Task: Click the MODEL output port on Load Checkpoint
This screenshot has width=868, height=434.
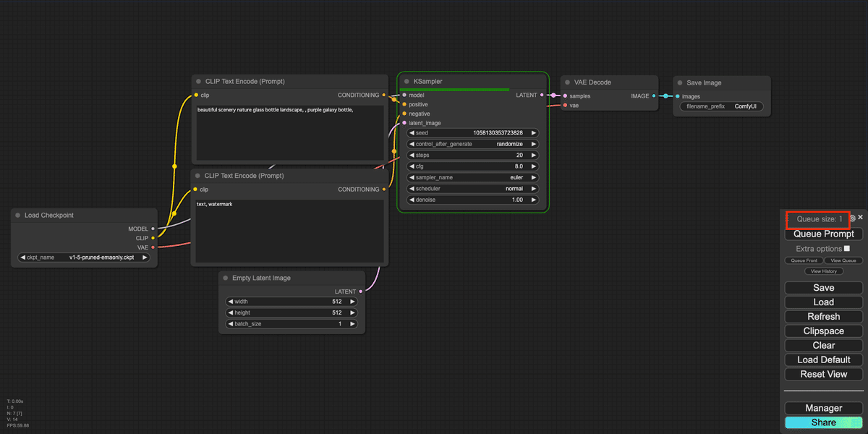Action: pos(153,229)
